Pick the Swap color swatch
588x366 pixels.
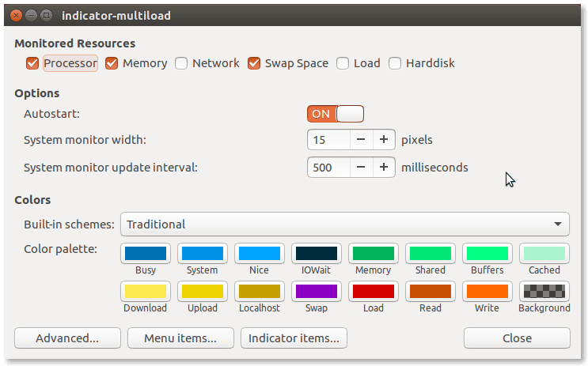pyautogui.click(x=317, y=292)
